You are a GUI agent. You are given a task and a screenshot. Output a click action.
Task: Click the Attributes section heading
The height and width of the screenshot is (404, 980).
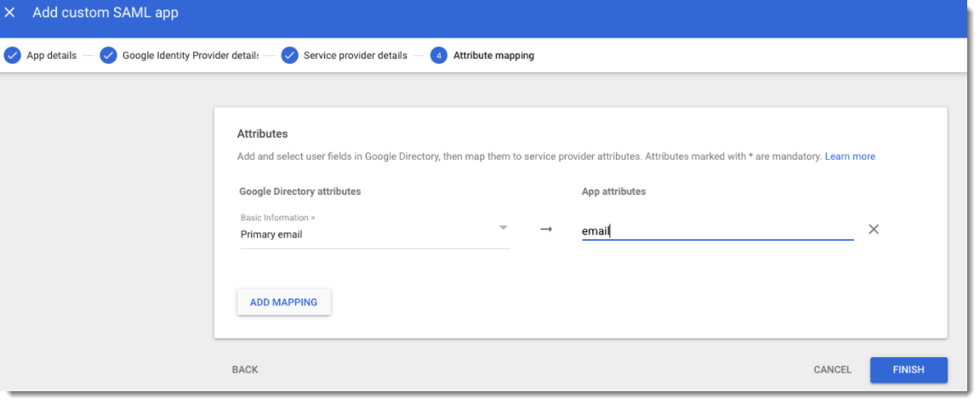coord(262,134)
